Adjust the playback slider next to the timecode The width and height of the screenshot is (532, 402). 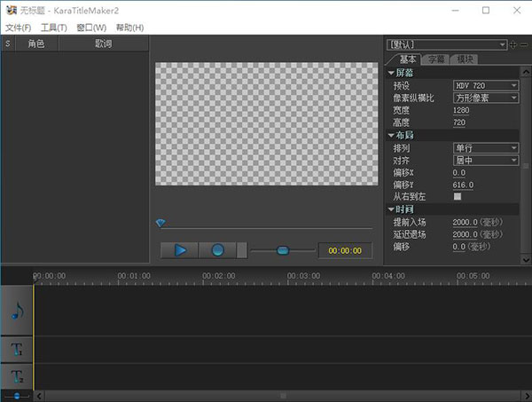[x=283, y=250]
